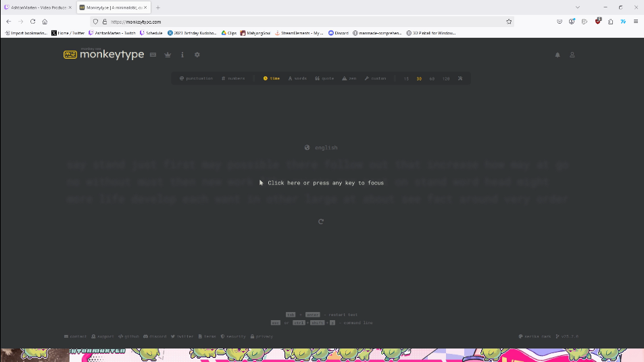644x362 pixels.
Task: Open the 2023 Birthday Kudobo bookmark
Action: (x=192, y=33)
